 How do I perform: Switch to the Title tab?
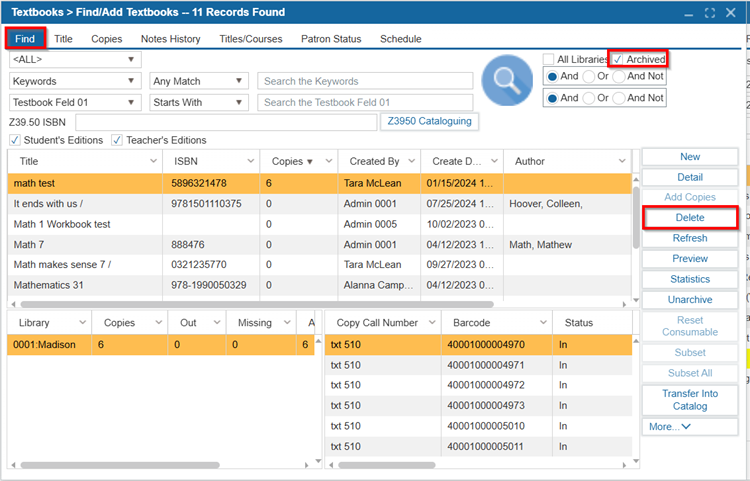[x=63, y=39]
